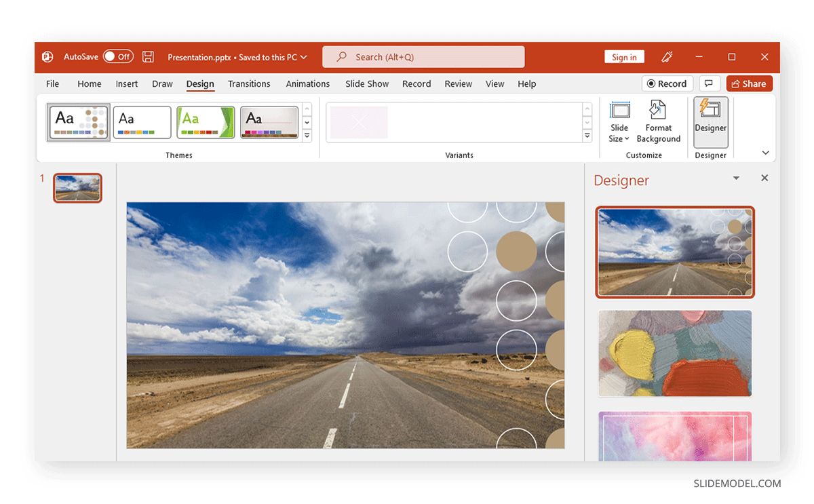Move up one row in the Variants gallery
Screen dimensions: 814x504
point(587,109)
